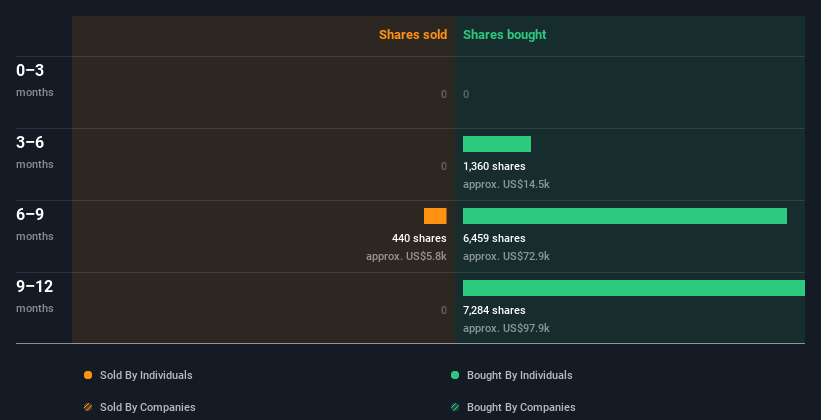
Task: Click the Shares bought column header
Action: (504, 35)
